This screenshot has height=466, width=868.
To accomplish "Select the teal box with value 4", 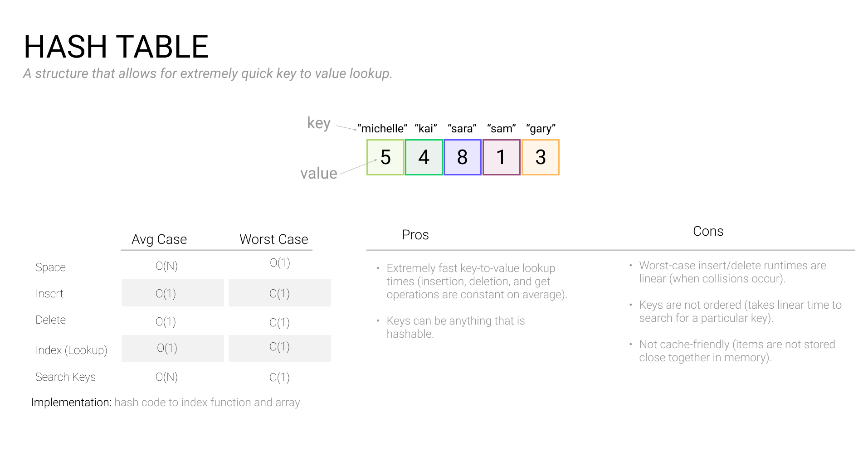I will coord(424,157).
